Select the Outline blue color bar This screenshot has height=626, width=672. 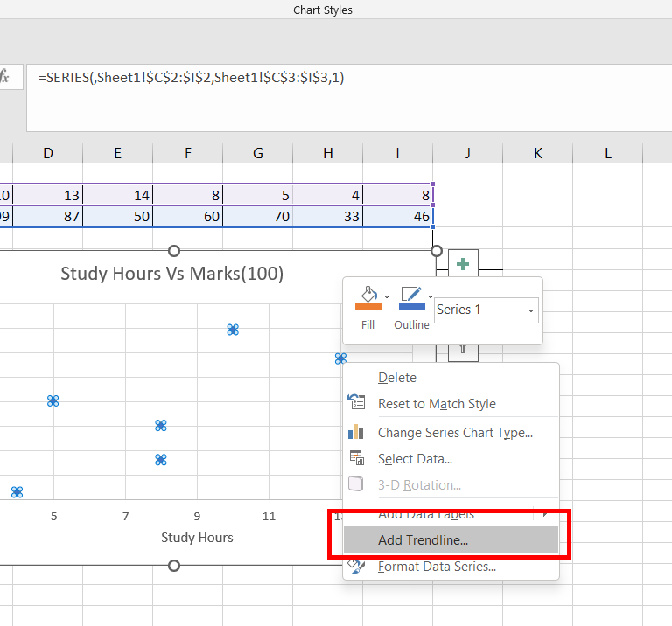click(412, 307)
